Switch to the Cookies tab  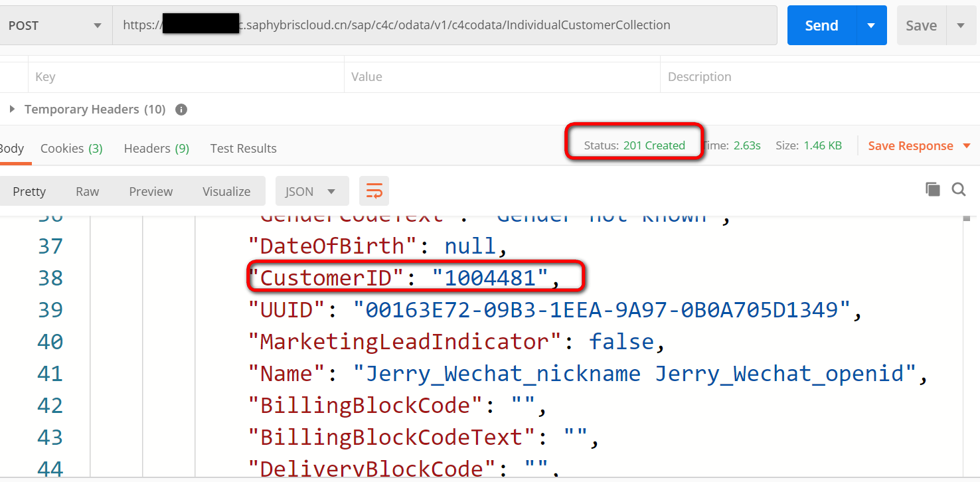[72, 148]
